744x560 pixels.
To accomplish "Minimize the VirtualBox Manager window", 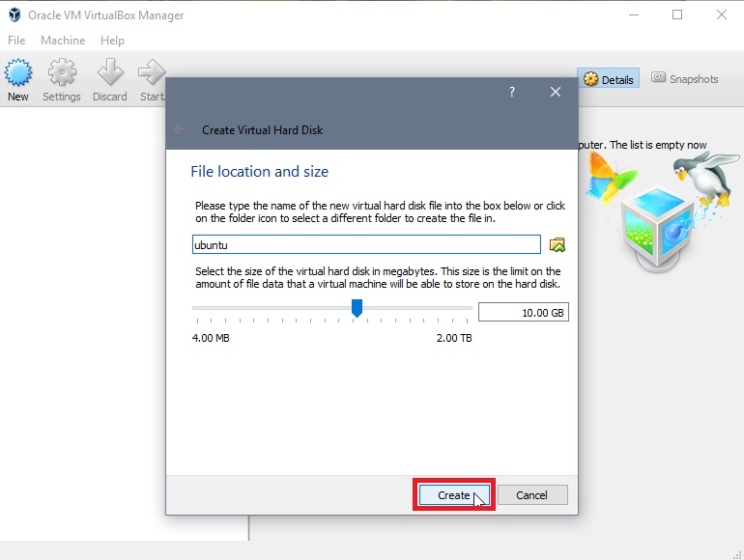I will [x=634, y=14].
